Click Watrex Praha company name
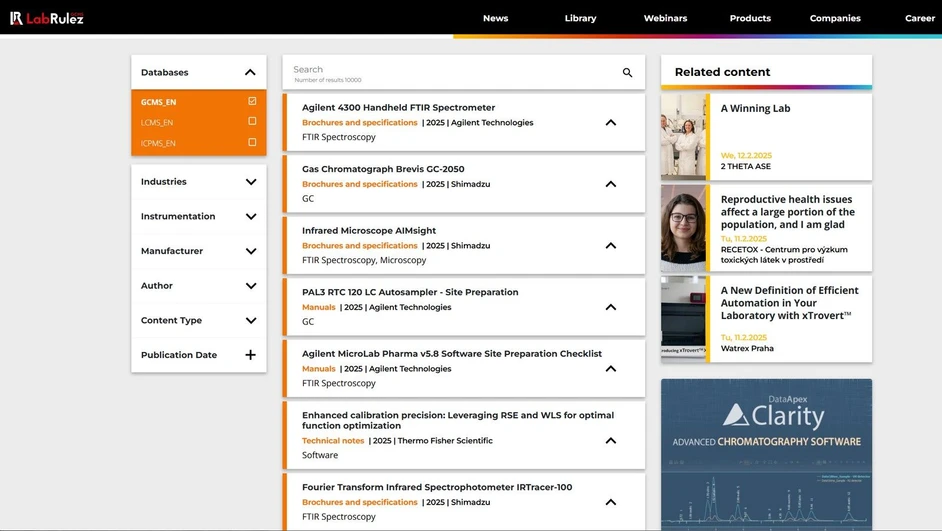 [747, 348]
